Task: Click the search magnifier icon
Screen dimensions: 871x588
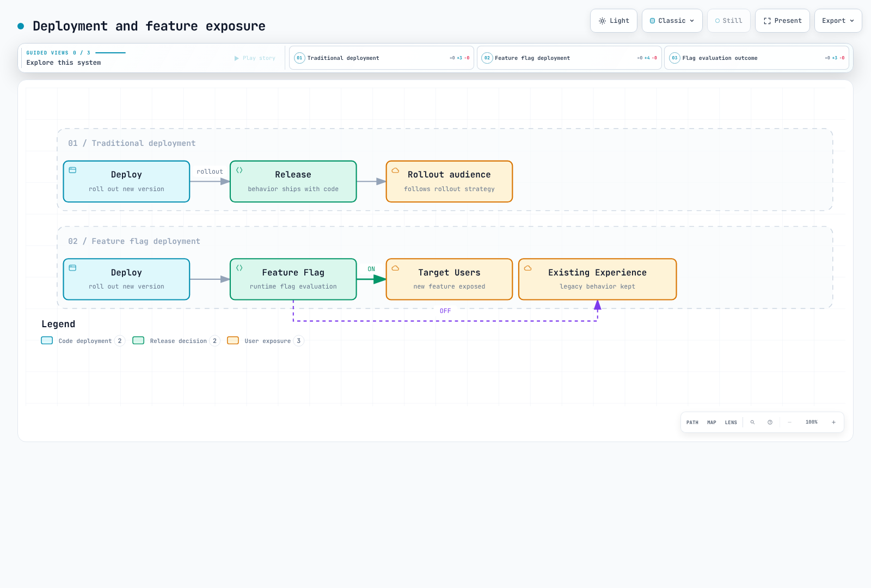Action: click(752, 422)
